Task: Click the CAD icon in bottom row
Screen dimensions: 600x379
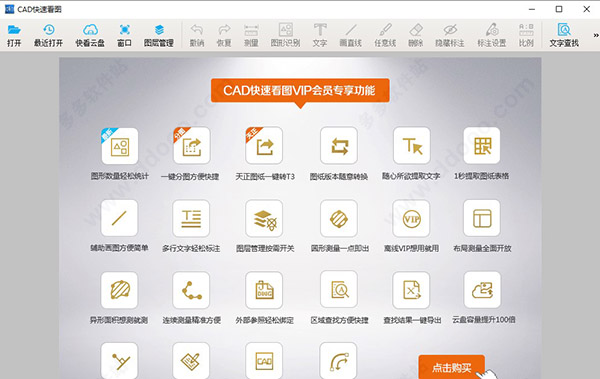Action: [264, 361]
